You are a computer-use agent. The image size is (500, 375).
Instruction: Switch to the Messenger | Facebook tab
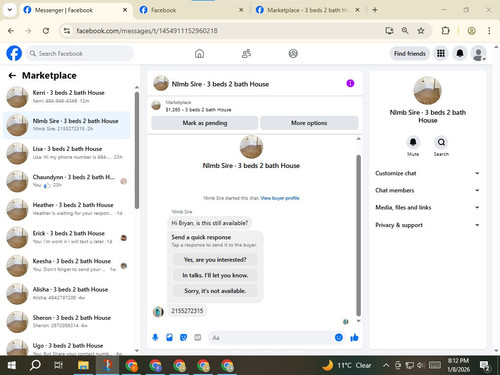pyautogui.click(x=76, y=10)
